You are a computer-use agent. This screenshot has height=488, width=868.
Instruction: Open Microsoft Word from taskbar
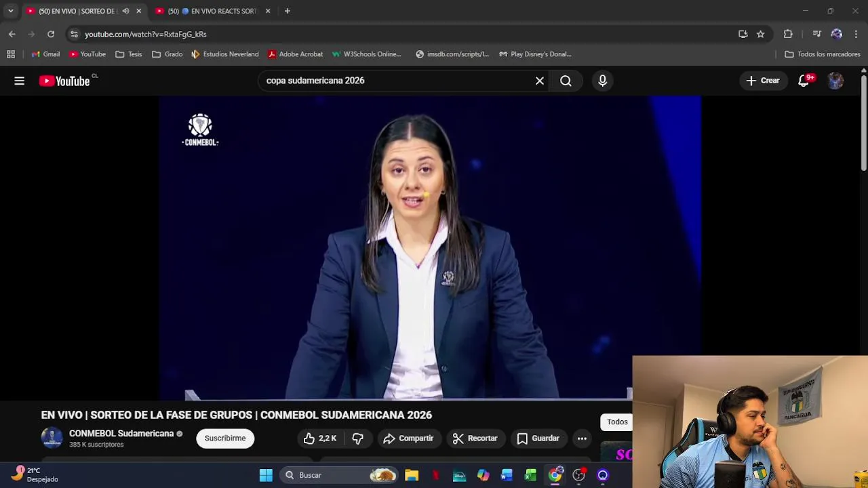click(507, 475)
